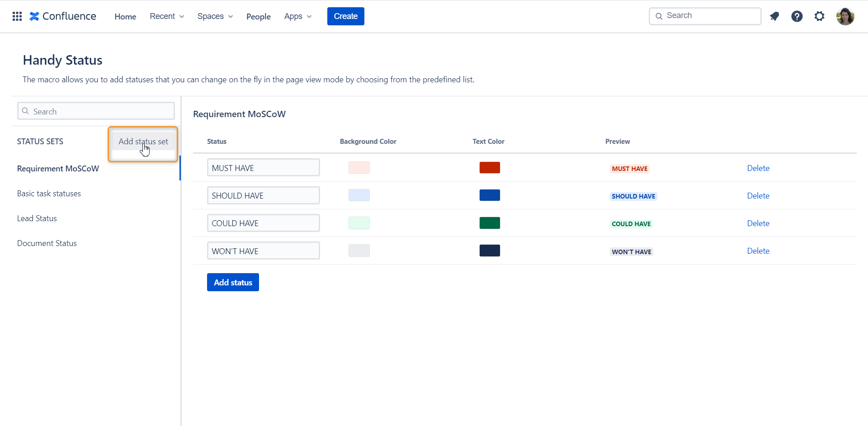868x426 pixels.
Task: Open notifications via the flag icon
Action: coord(774,16)
